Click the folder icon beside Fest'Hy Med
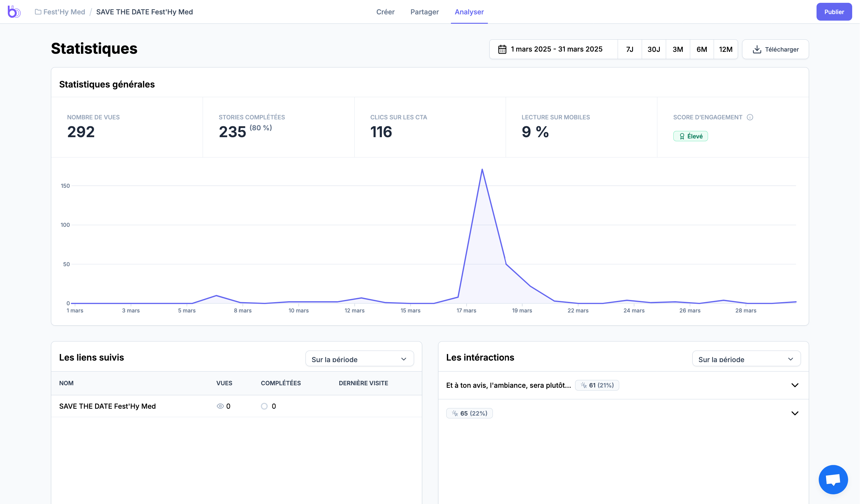The height and width of the screenshot is (504, 860). click(38, 12)
